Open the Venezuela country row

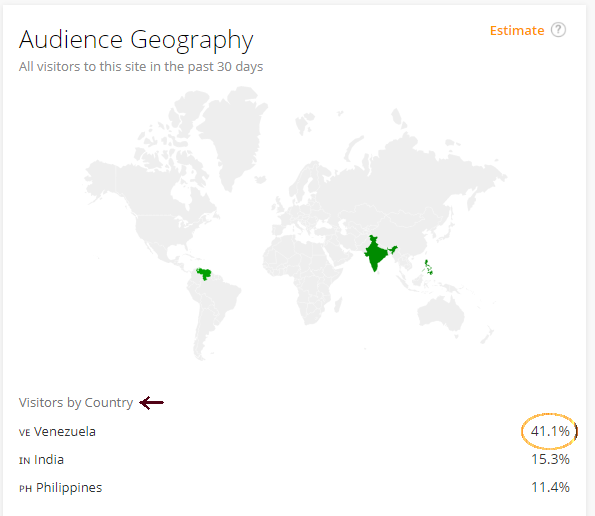[294, 431]
